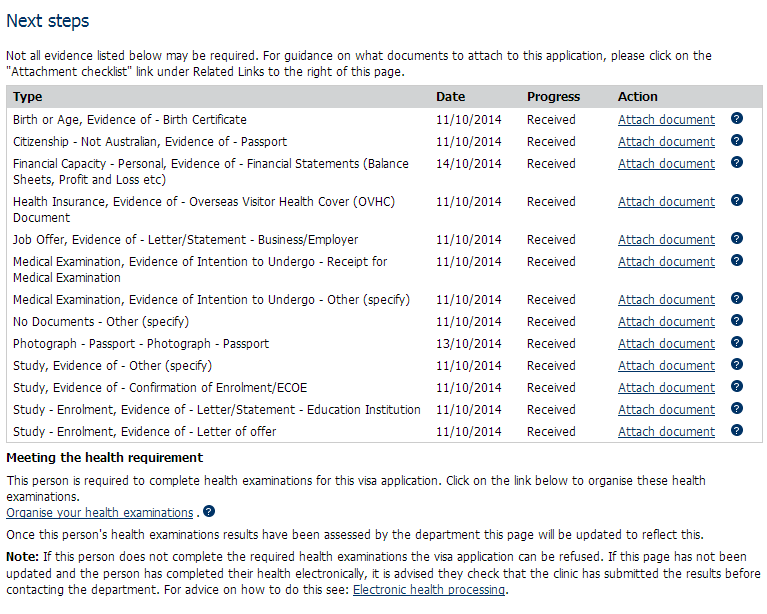The image size is (767, 614).
Task: Open help icon for Letter of offer row
Action: pyautogui.click(x=737, y=431)
